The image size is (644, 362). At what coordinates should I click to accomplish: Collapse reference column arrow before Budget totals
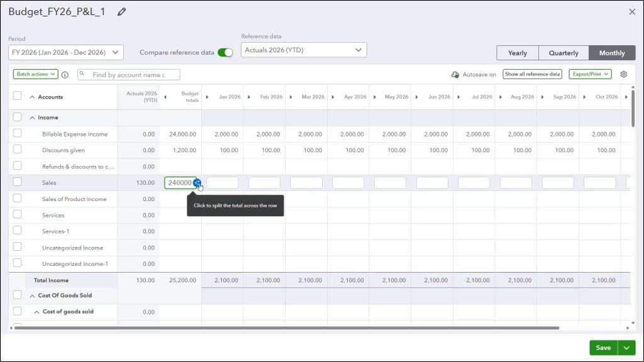[x=165, y=97]
